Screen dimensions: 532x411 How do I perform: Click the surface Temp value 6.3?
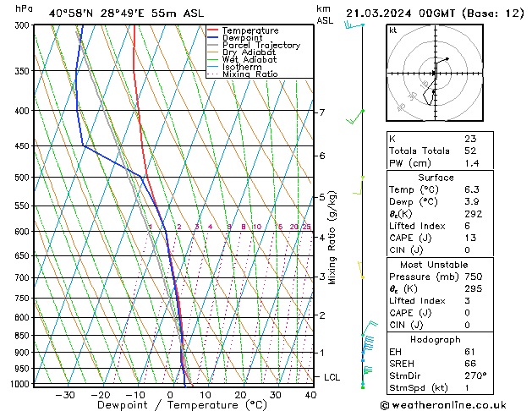(x=472, y=189)
